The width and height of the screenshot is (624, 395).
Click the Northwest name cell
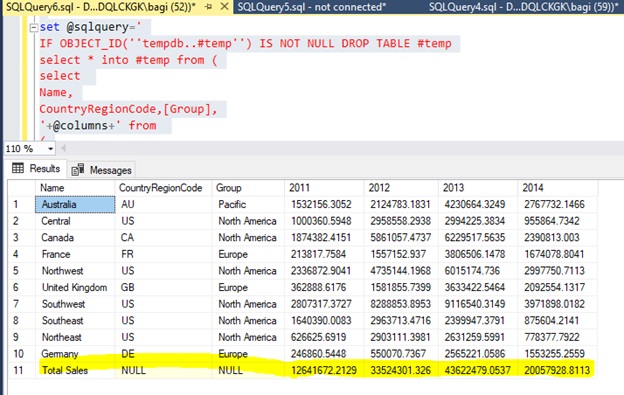(75, 271)
